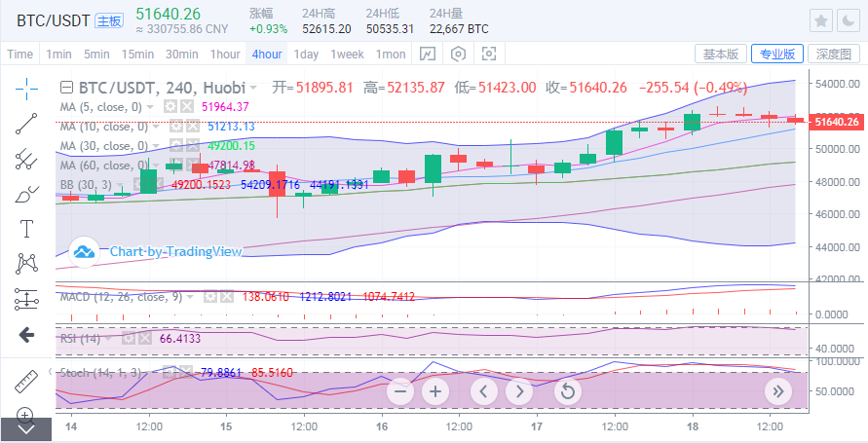This screenshot has height=443, width=868.
Task: Toggle night mode moon icon
Action: [849, 20]
